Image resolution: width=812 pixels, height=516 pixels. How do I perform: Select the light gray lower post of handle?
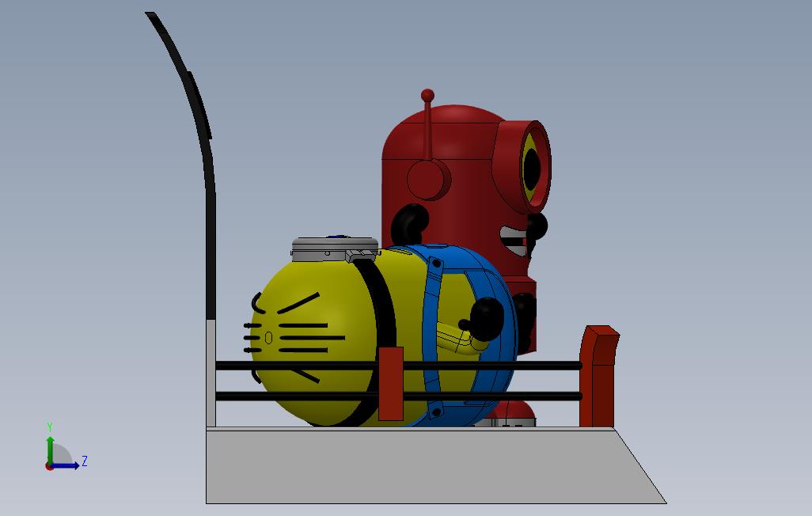[x=211, y=373]
